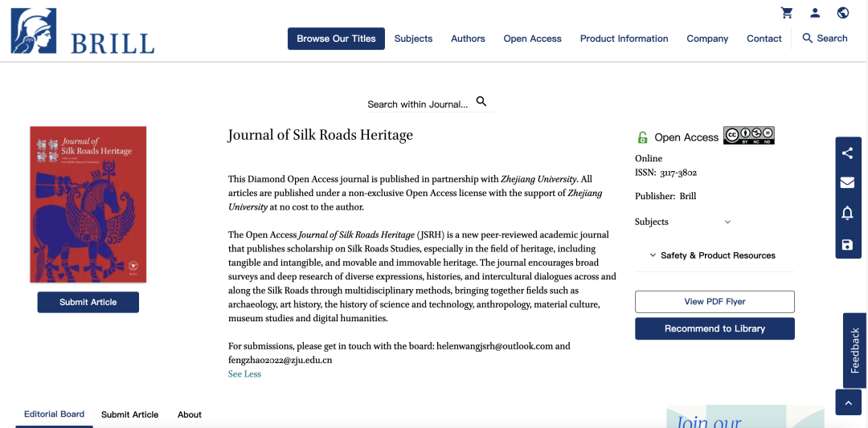The width and height of the screenshot is (868, 428).
Task: Click View PDF Flyer
Action: coord(714,301)
